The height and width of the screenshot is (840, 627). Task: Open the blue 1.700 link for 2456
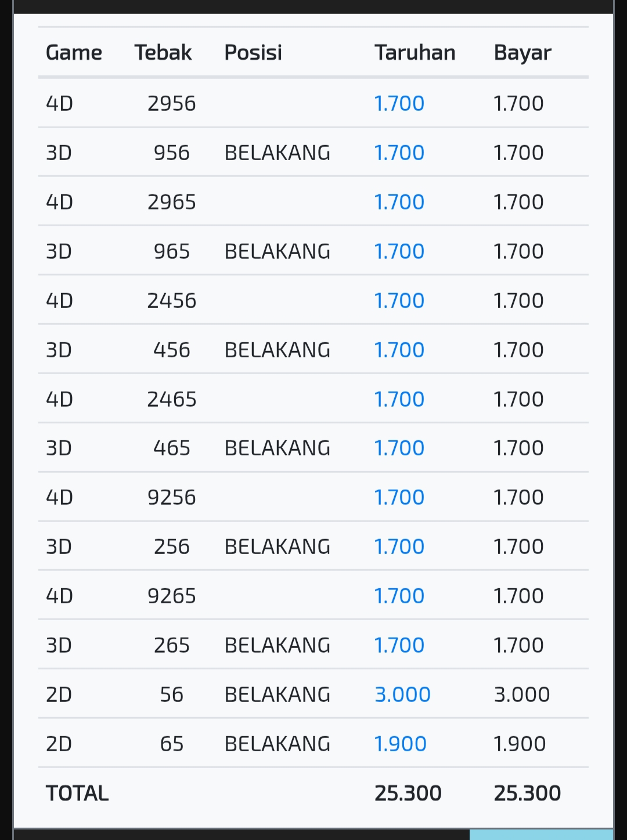[x=399, y=300]
